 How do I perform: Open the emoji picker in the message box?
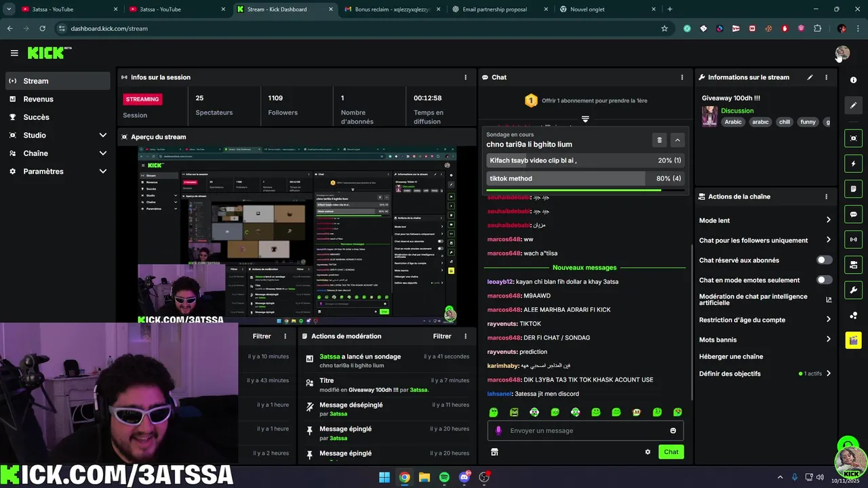pos(673,430)
